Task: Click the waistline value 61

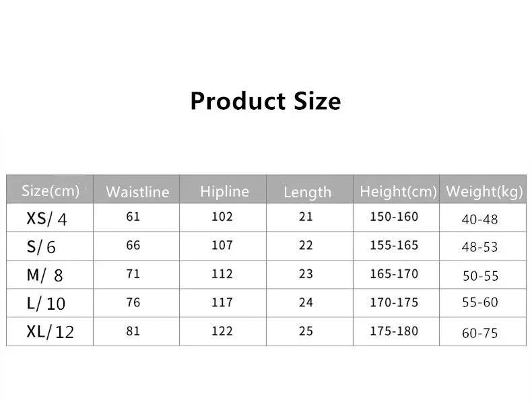Action: click(x=133, y=217)
